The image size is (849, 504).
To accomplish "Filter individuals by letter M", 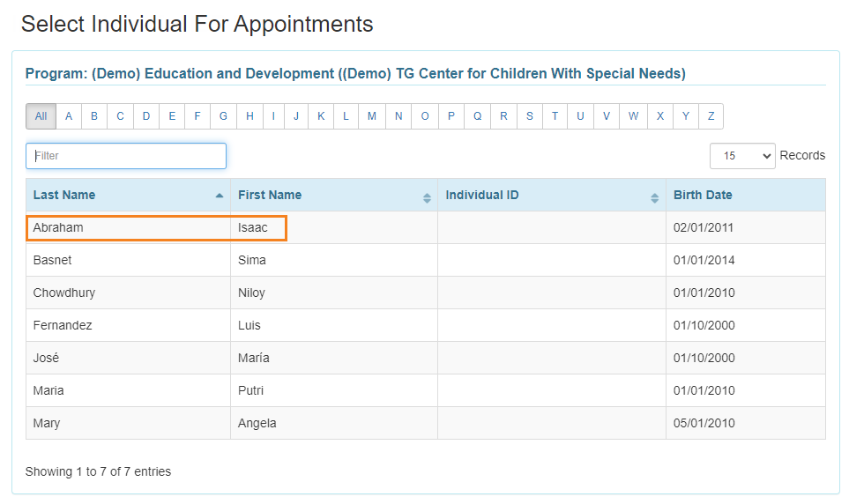I will tap(372, 116).
